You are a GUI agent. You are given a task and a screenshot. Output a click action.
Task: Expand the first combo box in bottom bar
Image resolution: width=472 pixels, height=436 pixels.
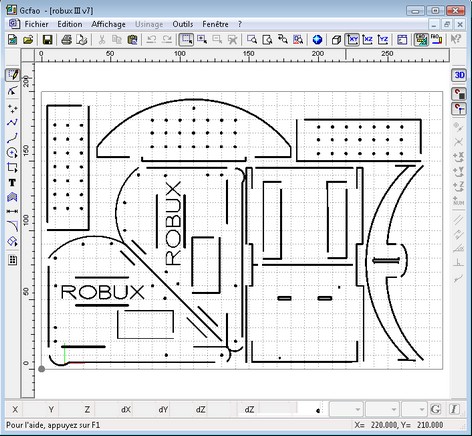(x=357, y=409)
